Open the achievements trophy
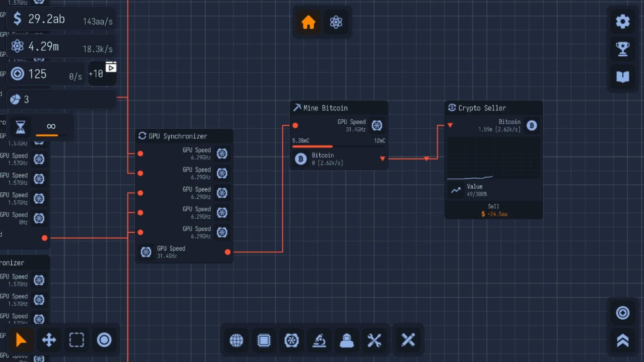 pos(623,49)
